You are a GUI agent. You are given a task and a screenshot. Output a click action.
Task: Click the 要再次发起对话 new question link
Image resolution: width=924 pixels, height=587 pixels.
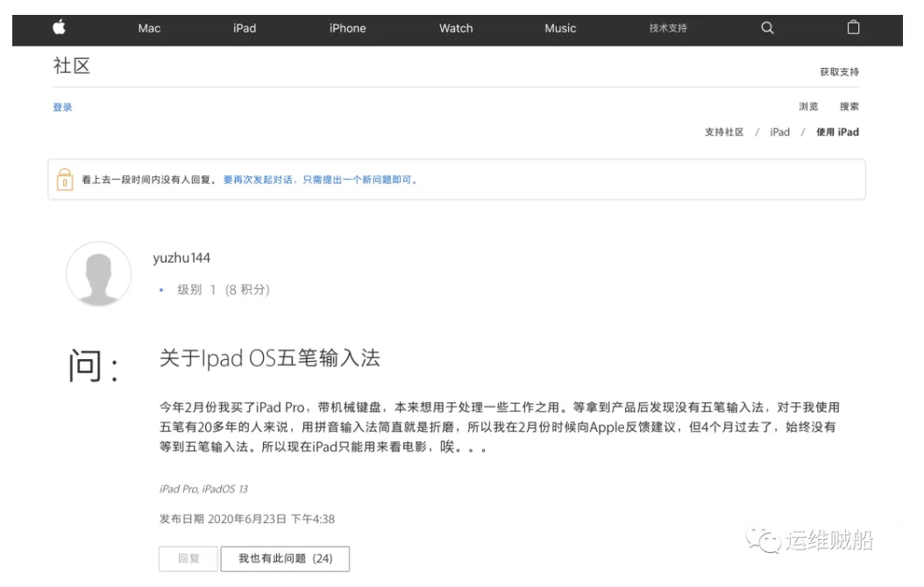[x=321, y=180]
